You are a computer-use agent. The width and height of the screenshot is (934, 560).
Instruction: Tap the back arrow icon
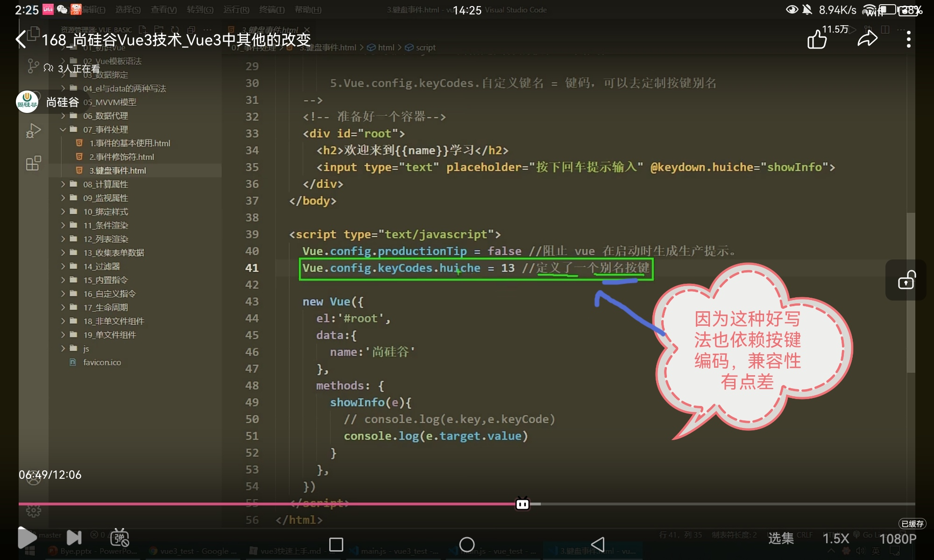coord(21,39)
